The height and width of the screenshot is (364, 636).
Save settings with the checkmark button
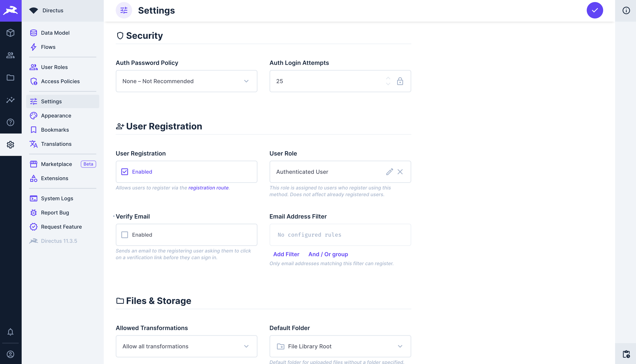595,10
